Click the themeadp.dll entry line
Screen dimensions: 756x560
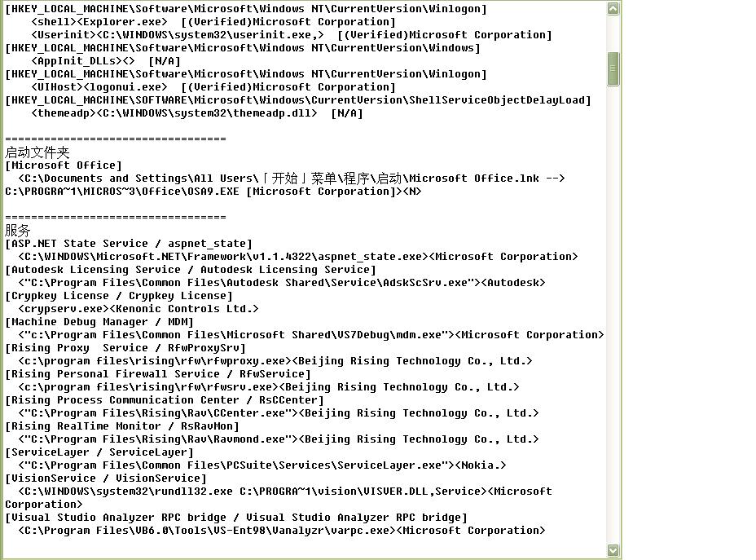tap(196, 113)
